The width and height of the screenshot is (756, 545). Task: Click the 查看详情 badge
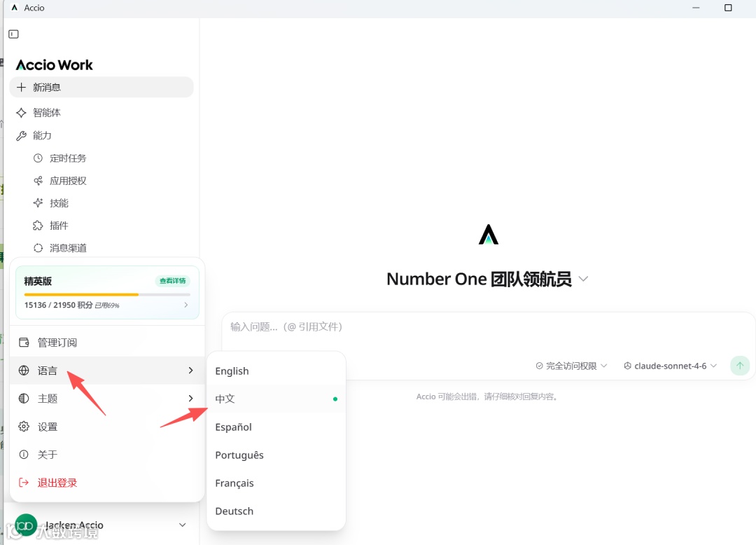172,281
